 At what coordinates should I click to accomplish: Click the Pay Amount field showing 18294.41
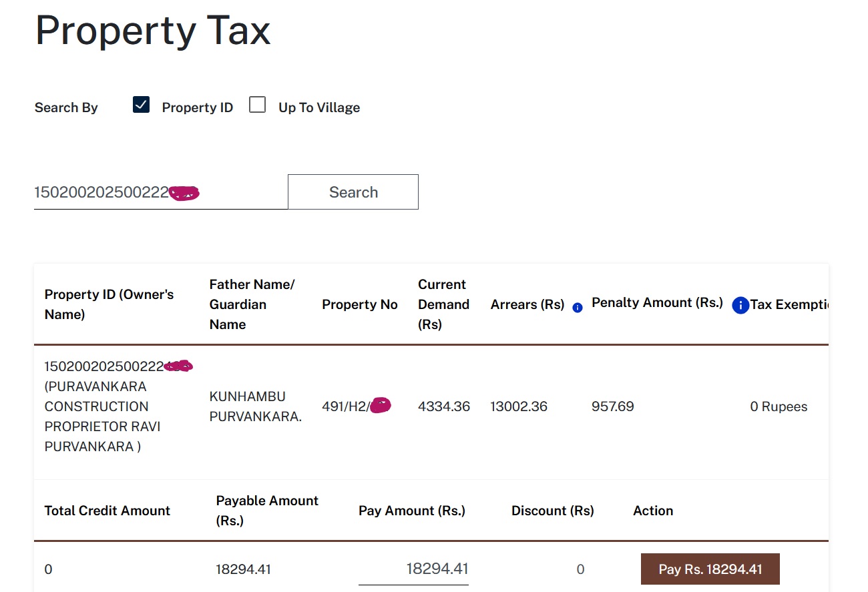point(413,569)
